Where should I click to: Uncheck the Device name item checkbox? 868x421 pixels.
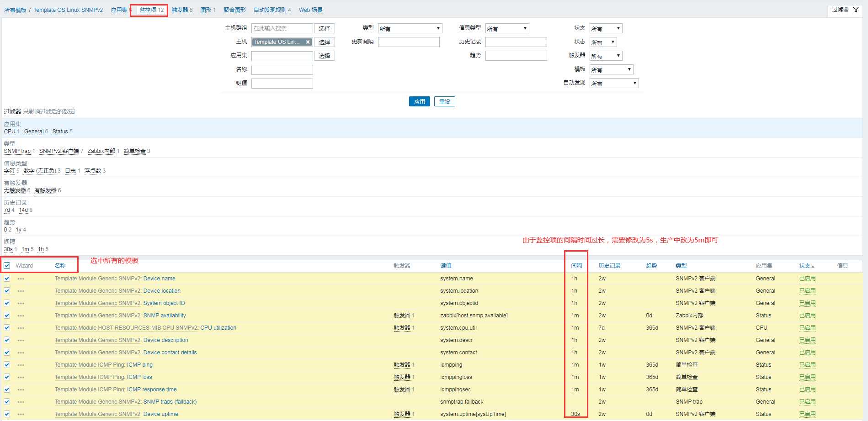coord(7,278)
